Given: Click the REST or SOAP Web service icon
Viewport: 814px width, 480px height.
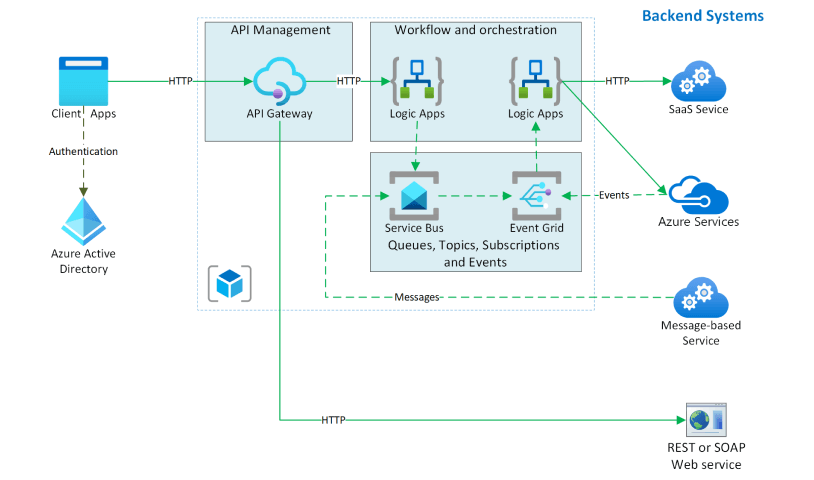Looking at the screenshot, I should pos(705,420).
